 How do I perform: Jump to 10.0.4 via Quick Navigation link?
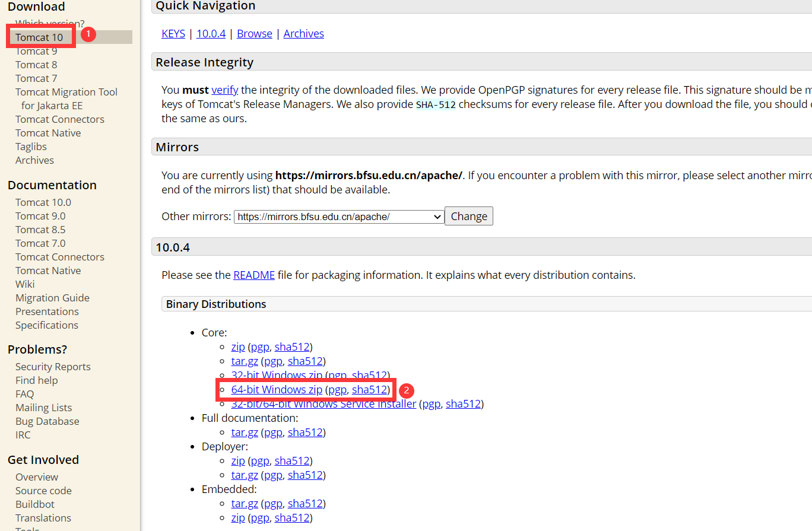click(x=211, y=34)
